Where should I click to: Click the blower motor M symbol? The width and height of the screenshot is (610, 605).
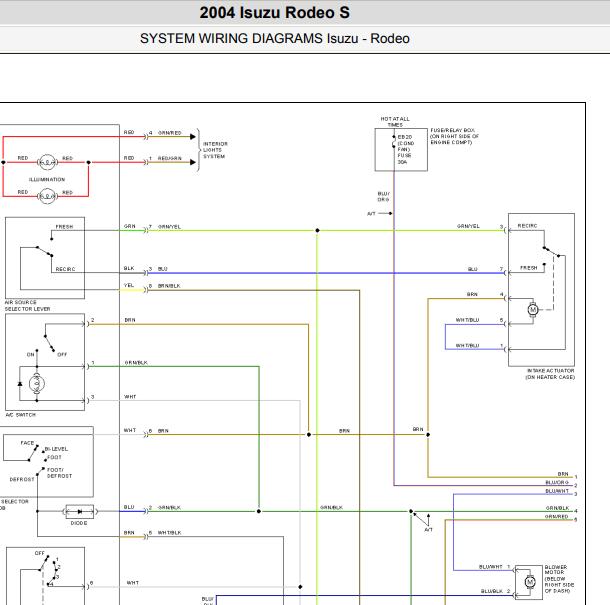(529, 582)
